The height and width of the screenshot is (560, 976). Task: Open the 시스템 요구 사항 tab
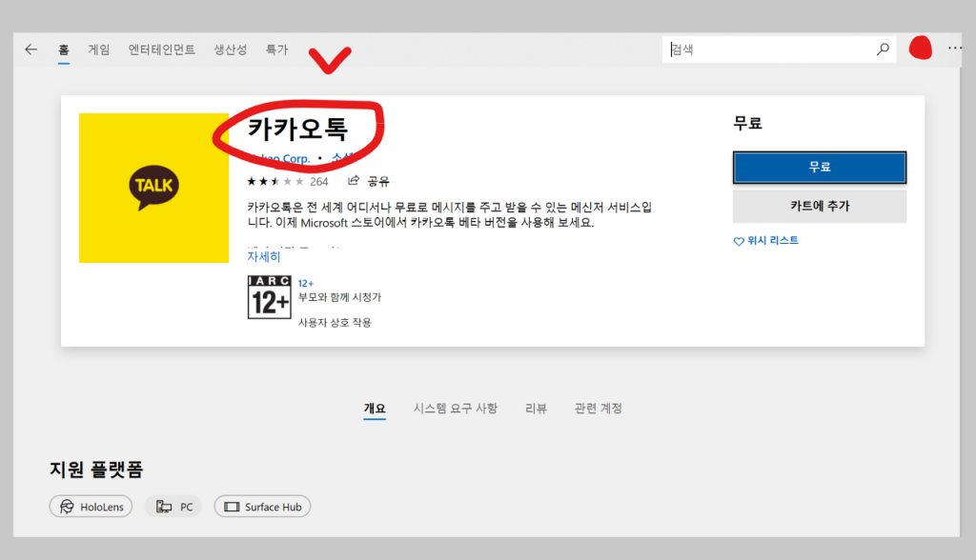[x=456, y=409]
